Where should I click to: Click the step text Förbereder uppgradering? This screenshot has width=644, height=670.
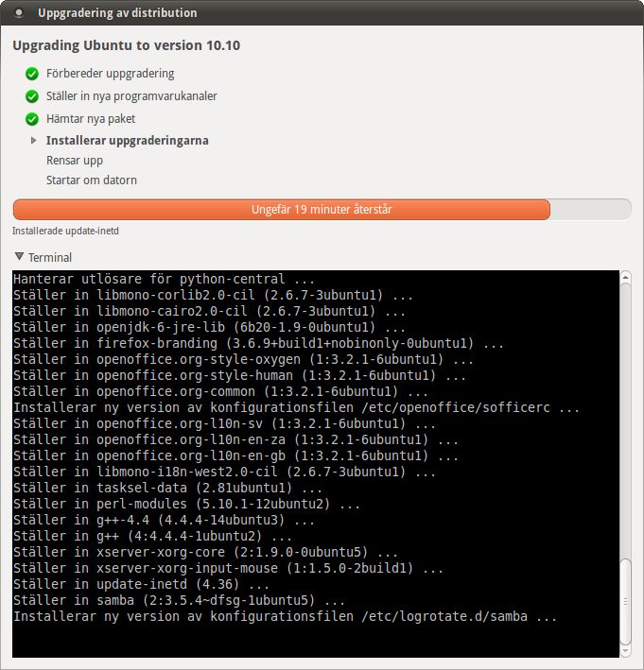tap(111, 74)
